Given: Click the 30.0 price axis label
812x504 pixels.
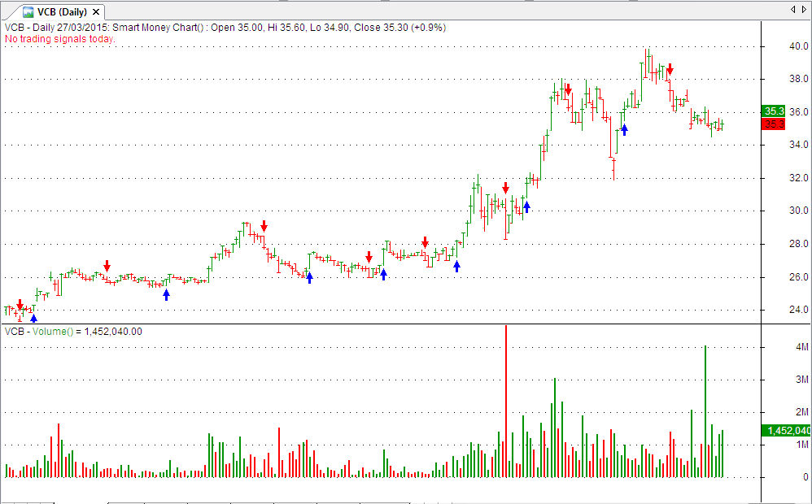Looking at the screenshot, I should [798, 210].
